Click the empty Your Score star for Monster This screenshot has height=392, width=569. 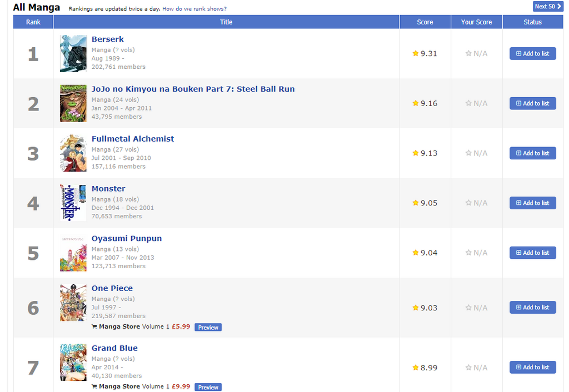point(468,203)
